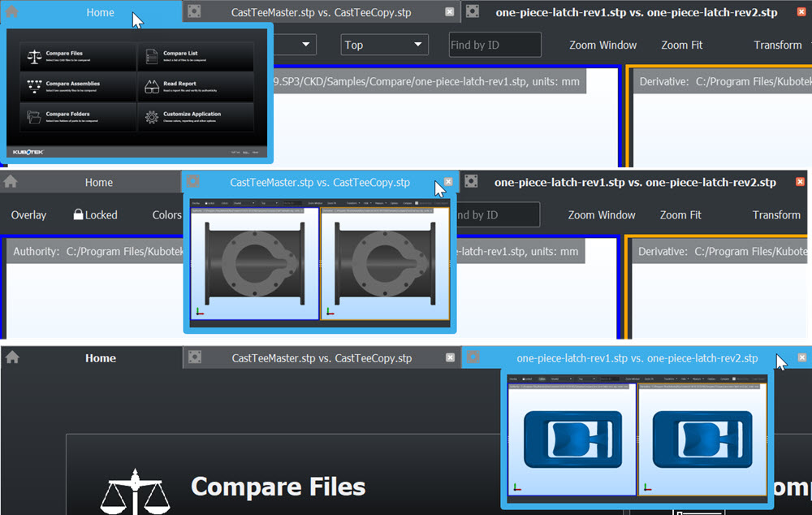Open the Top view orientation dropdown
Image resolution: width=812 pixels, height=515 pixels.
pos(384,45)
